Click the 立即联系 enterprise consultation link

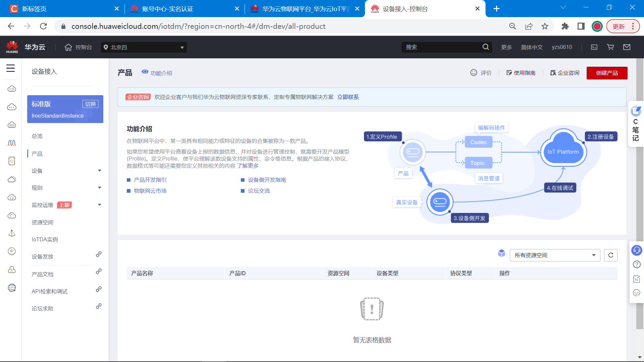(348, 97)
